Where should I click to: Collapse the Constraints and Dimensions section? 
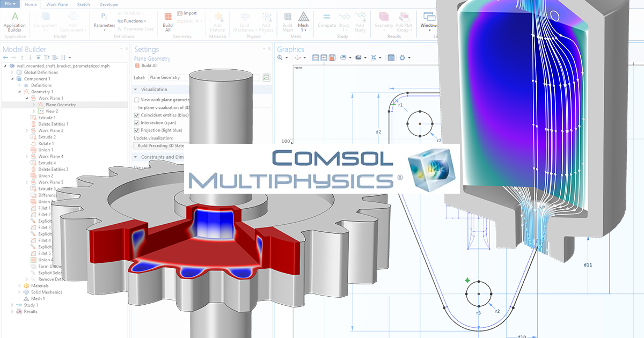tap(135, 157)
